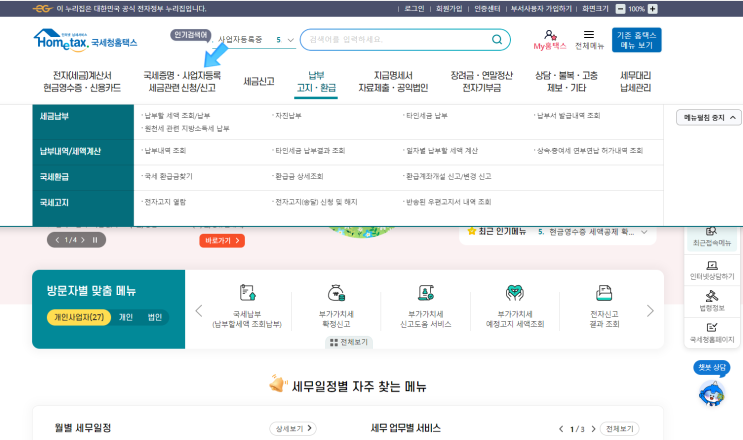Open 납부내역 조회 link
743x440 pixels.
pos(165,151)
